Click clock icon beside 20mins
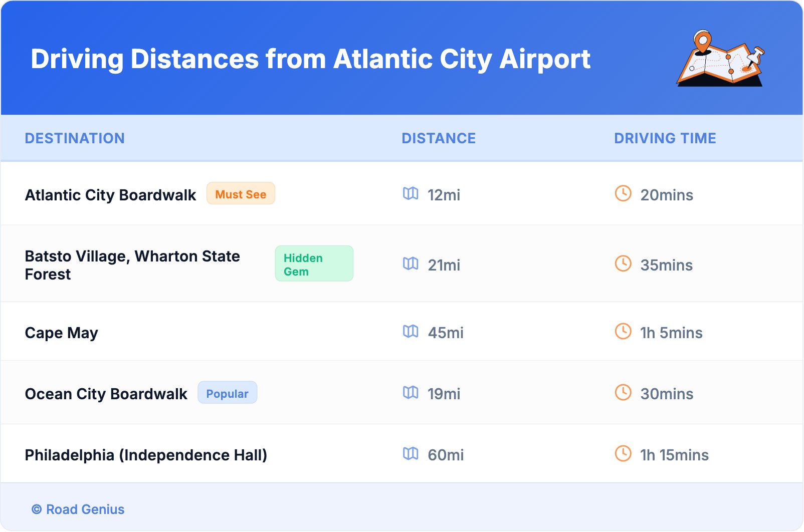The height and width of the screenshot is (532, 804). click(623, 193)
